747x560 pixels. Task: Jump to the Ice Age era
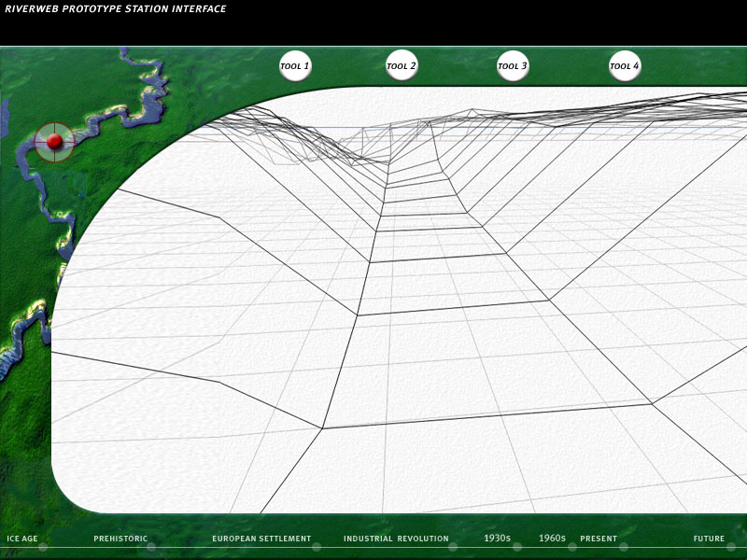(x=21, y=539)
